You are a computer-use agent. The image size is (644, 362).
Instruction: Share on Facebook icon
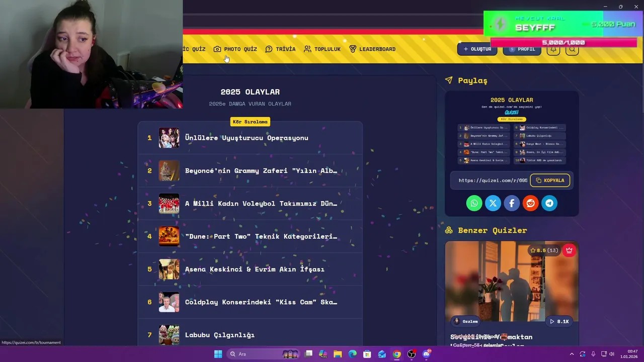point(512,203)
